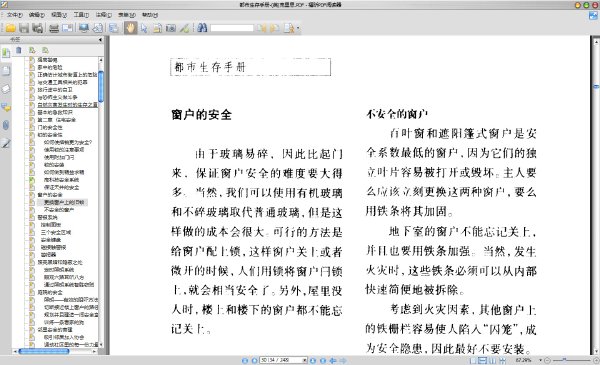Image resolution: width=600 pixels, height=365 pixels.
Task: Click the zoom out minus button
Action: [x=548, y=360]
